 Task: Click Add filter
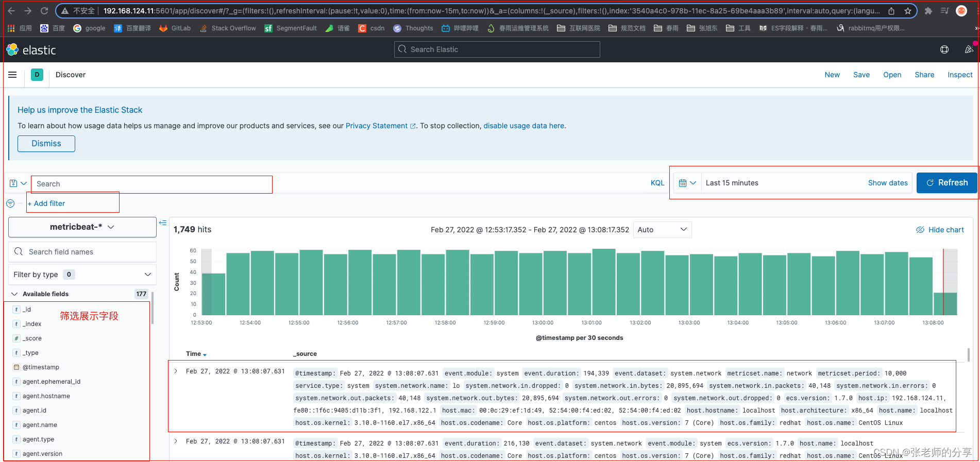[x=47, y=203]
